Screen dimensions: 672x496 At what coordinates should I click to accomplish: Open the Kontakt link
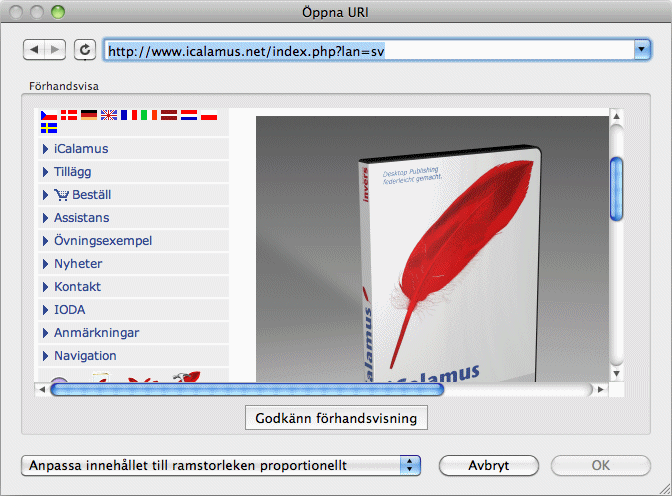coord(78,287)
